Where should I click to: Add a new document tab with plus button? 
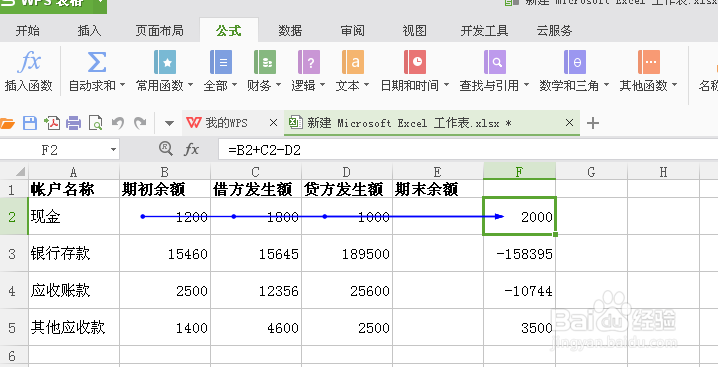tap(593, 123)
